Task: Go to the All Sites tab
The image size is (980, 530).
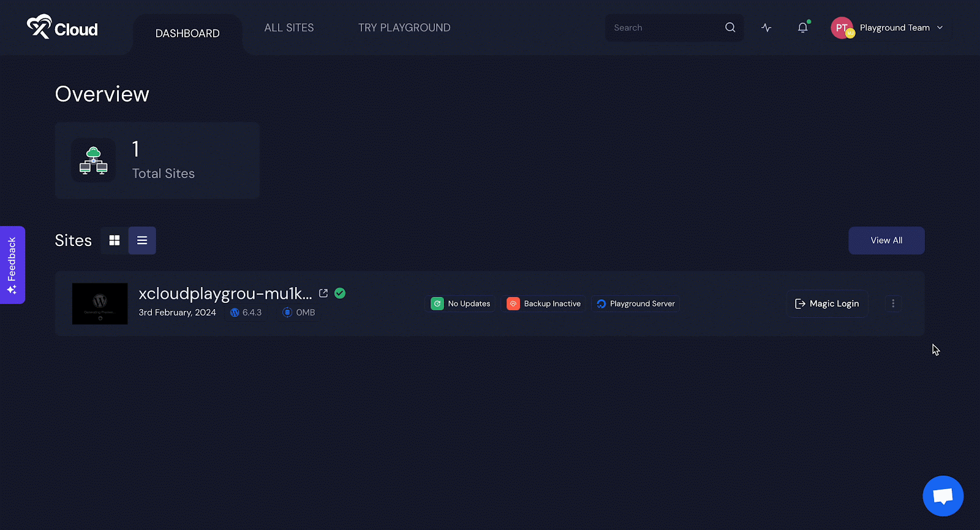Action: (289, 28)
